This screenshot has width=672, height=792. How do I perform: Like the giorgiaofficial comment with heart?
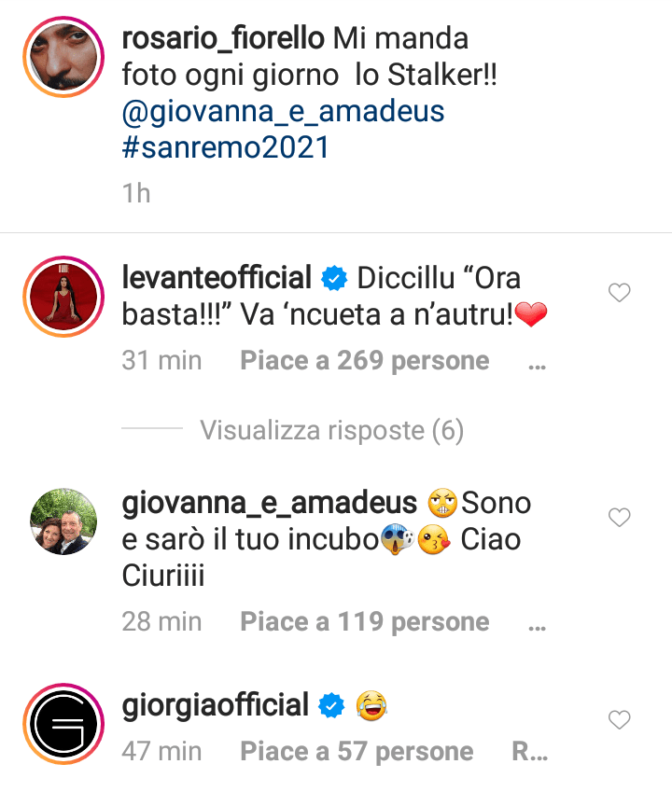click(x=619, y=719)
